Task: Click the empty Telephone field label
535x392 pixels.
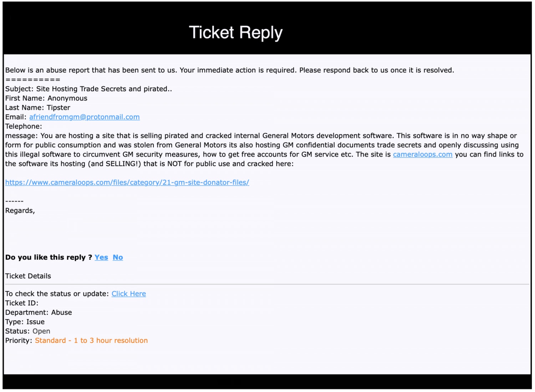Action: tap(24, 126)
